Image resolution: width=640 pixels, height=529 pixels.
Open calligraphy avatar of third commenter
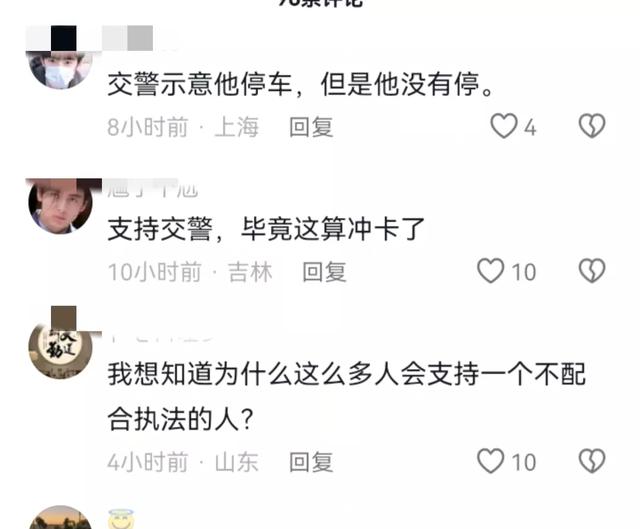pyautogui.click(x=60, y=351)
